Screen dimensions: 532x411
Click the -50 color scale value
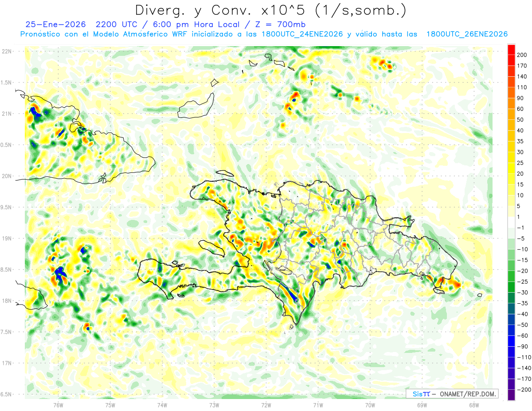pyautogui.click(x=524, y=325)
